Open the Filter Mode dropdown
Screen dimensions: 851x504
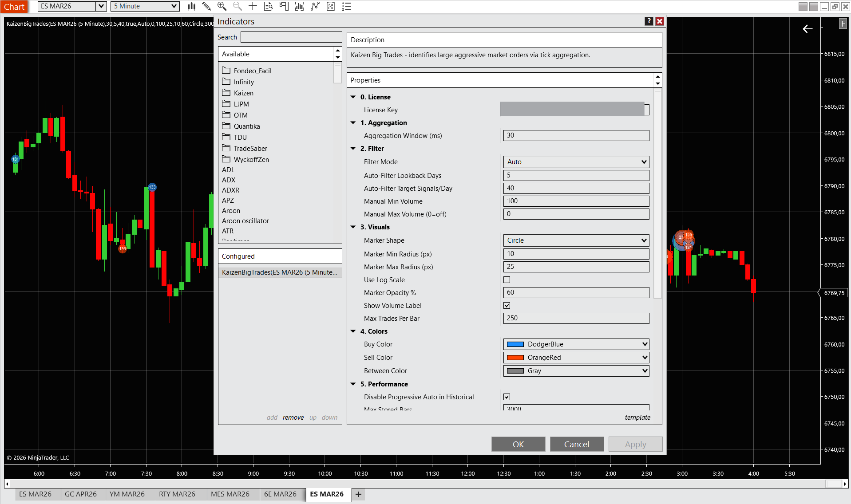(x=576, y=162)
